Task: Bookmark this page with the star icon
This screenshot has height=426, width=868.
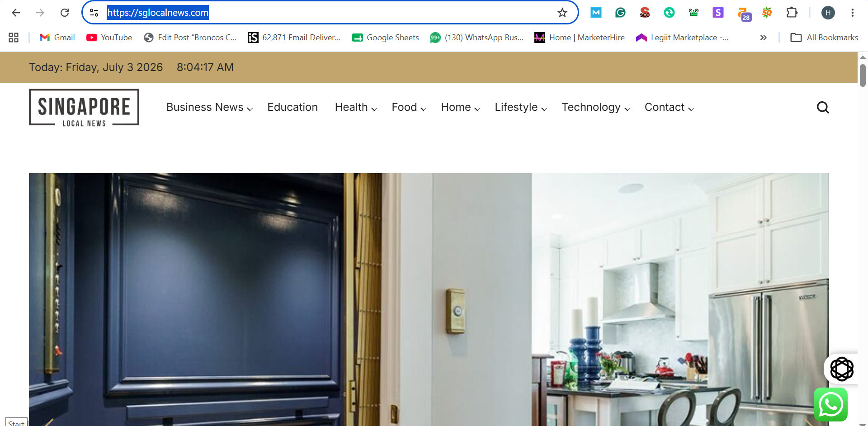Action: (562, 13)
